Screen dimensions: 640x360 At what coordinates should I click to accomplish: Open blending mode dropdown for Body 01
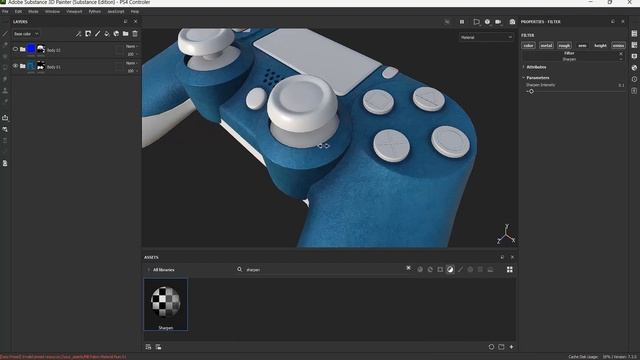131,63
